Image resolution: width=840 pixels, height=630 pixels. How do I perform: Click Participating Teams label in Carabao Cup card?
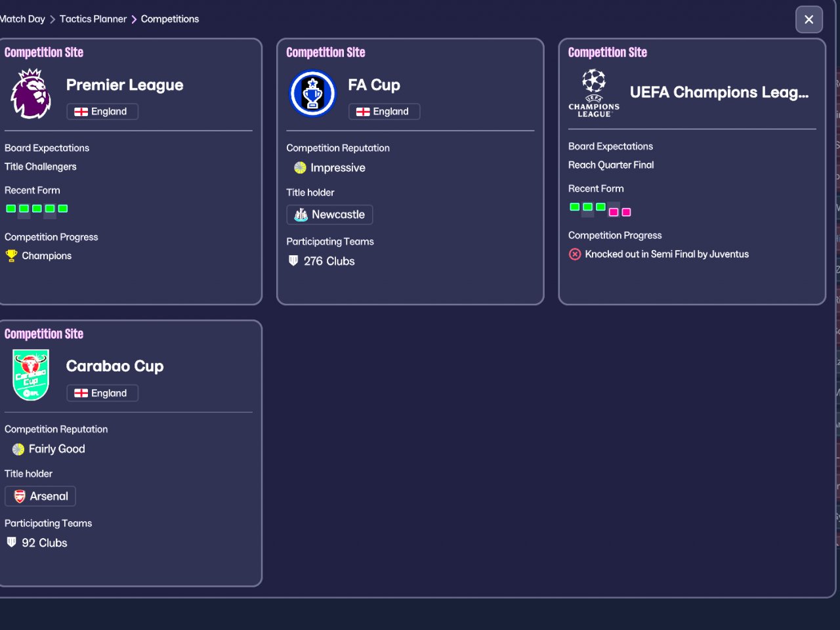pos(48,523)
